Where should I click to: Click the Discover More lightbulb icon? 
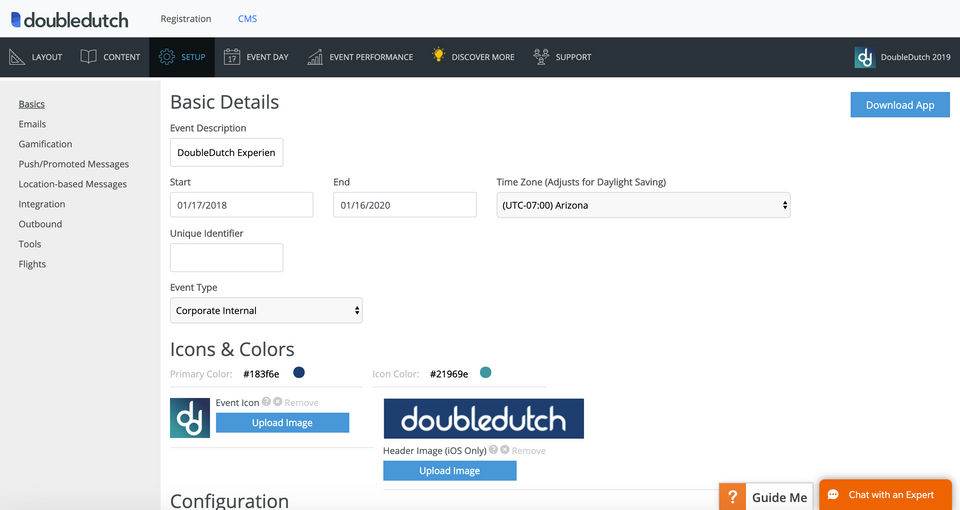pyautogui.click(x=438, y=54)
